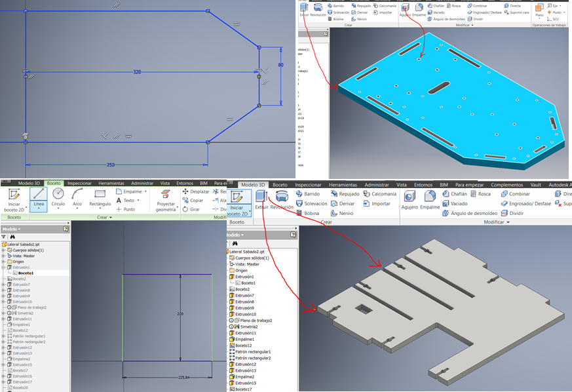
Task: Select Nervio in the gray part window ribbon
Action: tap(342, 213)
